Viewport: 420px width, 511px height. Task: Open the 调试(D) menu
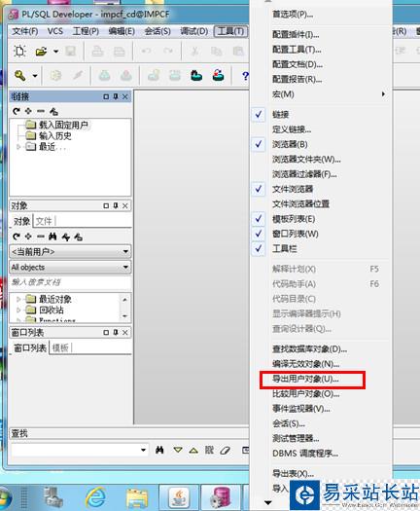pos(194,31)
